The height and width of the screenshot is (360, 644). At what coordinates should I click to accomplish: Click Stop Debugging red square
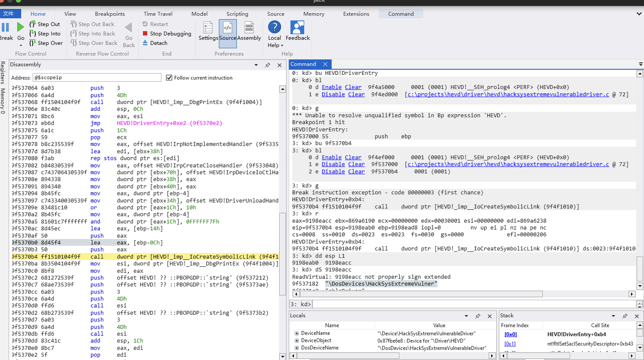145,33
